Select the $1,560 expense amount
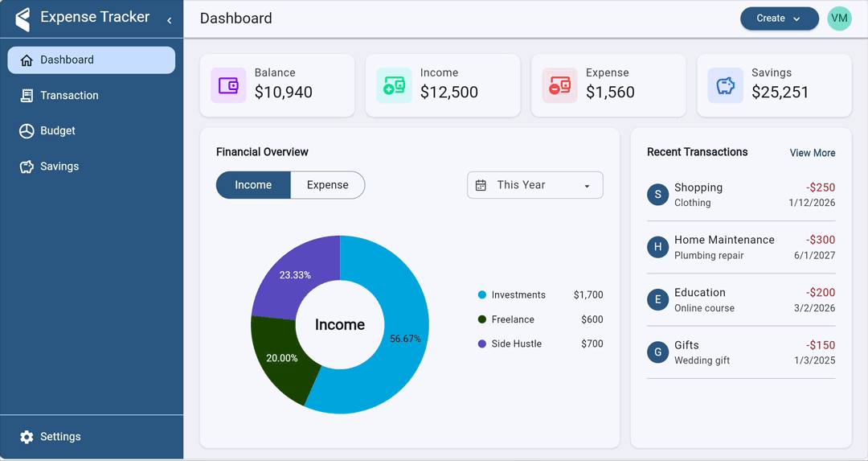The image size is (868, 461). click(610, 92)
